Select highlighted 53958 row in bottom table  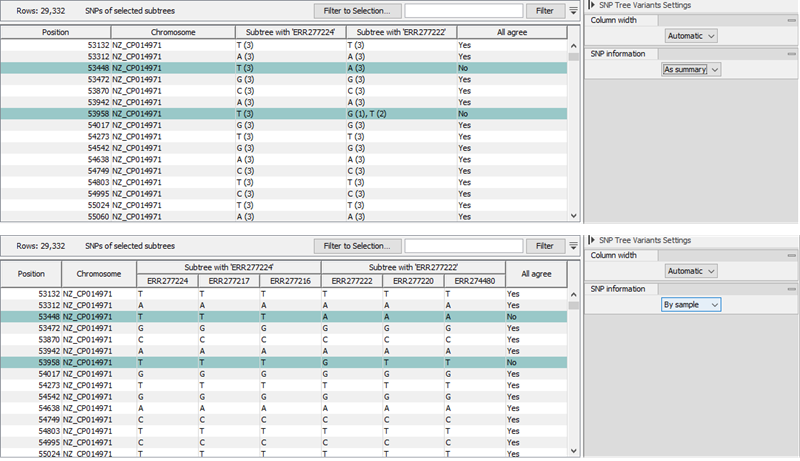[x=284, y=363]
